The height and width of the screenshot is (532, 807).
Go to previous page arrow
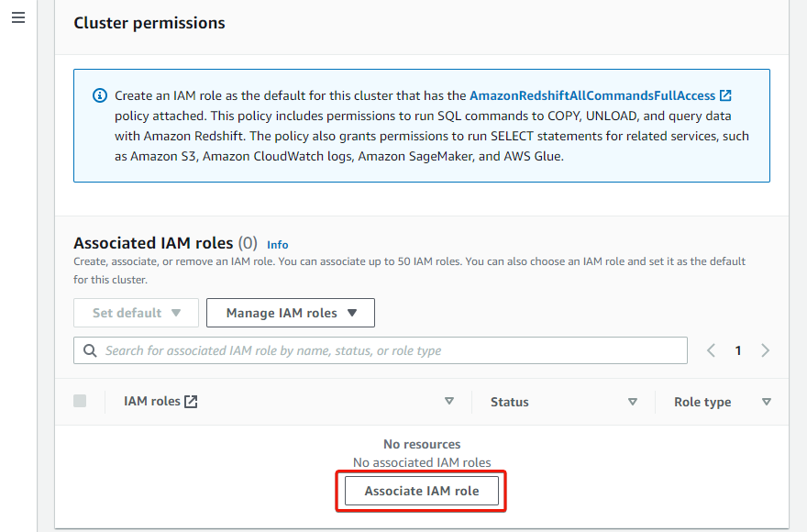(x=712, y=350)
